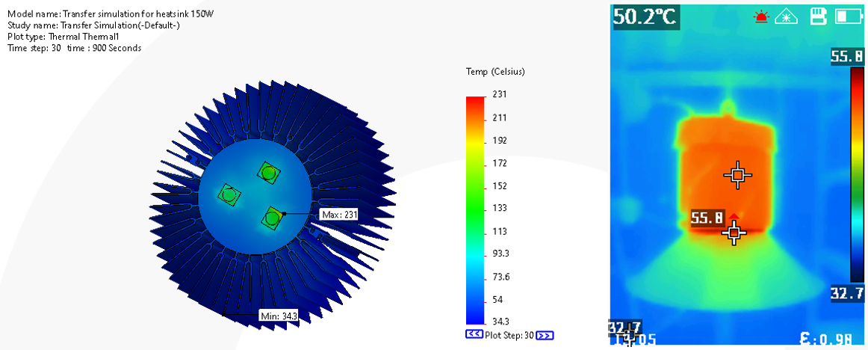
Task: Click the 50.2°C reading on thermal image
Action: pyautogui.click(x=645, y=16)
